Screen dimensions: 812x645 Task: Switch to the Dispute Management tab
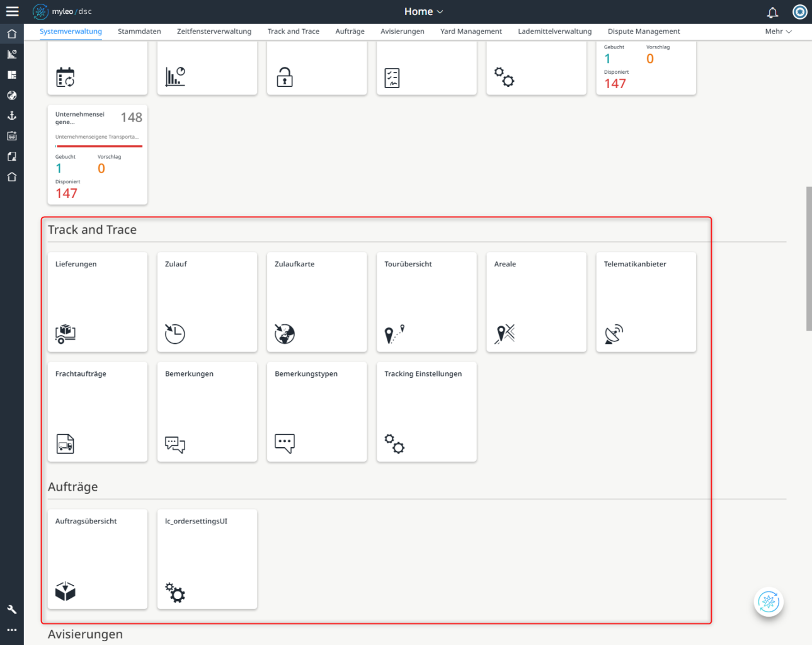(644, 31)
